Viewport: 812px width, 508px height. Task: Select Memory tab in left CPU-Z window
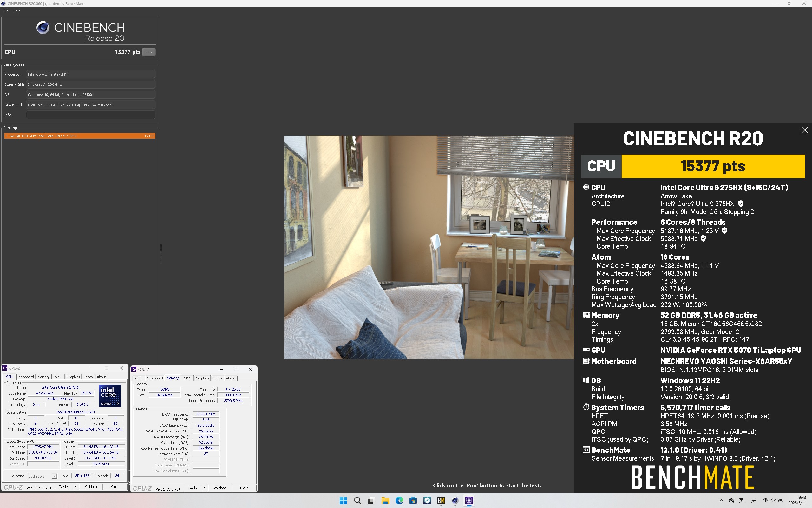point(43,377)
